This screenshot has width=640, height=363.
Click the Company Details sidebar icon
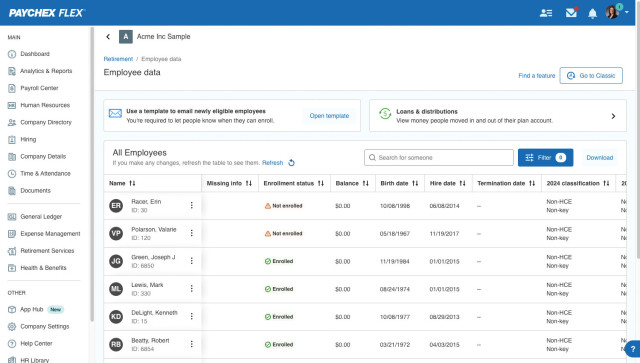(12, 156)
